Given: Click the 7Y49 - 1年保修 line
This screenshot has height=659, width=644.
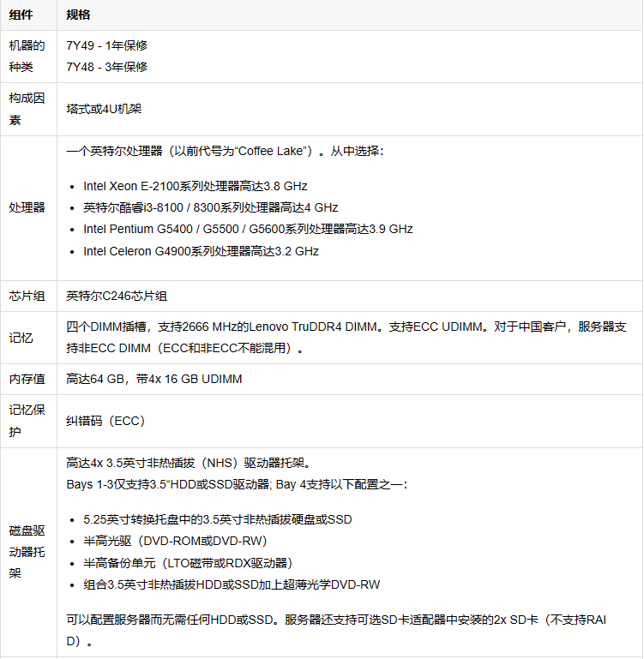Looking at the screenshot, I should (107, 45).
